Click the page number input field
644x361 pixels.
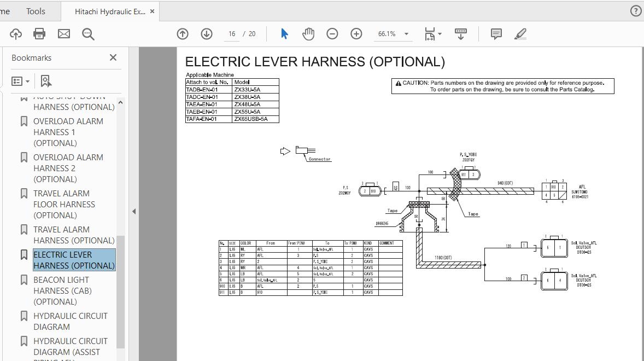pyautogui.click(x=232, y=34)
